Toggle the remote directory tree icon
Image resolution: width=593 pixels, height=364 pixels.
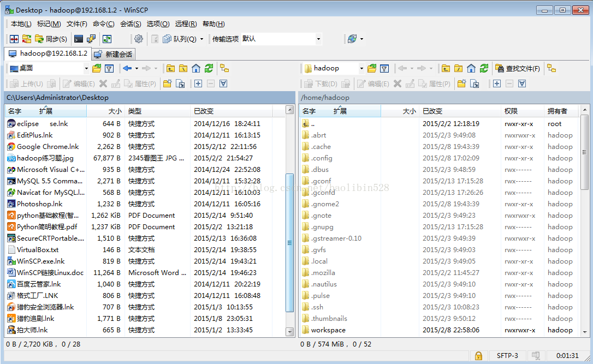click(x=552, y=68)
